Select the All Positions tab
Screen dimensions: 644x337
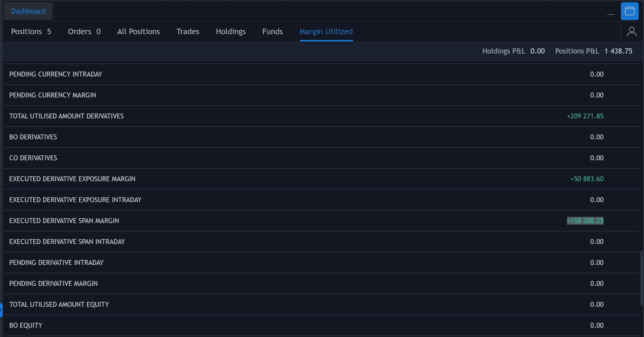[138, 32]
